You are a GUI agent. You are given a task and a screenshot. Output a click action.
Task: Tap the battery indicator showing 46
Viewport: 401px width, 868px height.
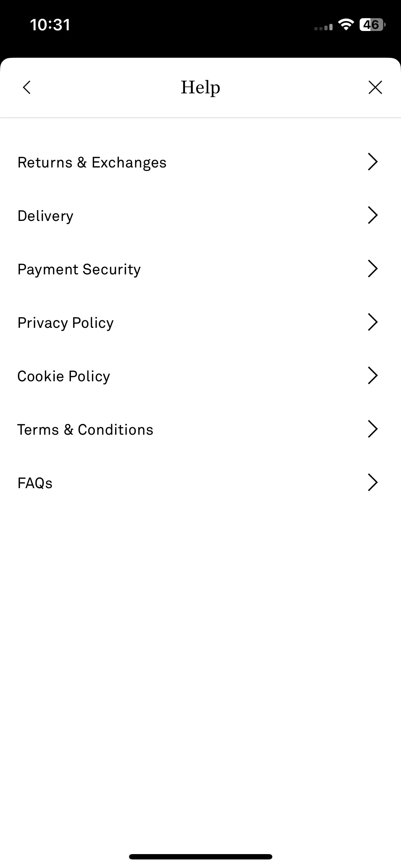(372, 25)
